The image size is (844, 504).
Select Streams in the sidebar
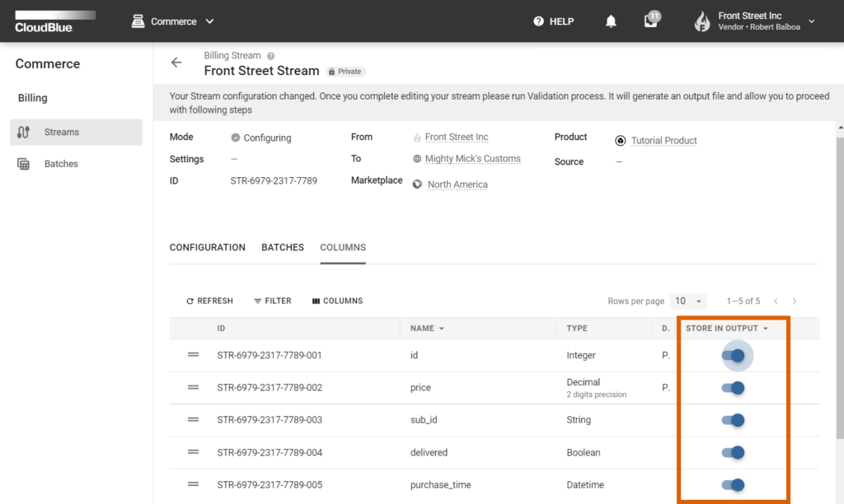[76, 132]
